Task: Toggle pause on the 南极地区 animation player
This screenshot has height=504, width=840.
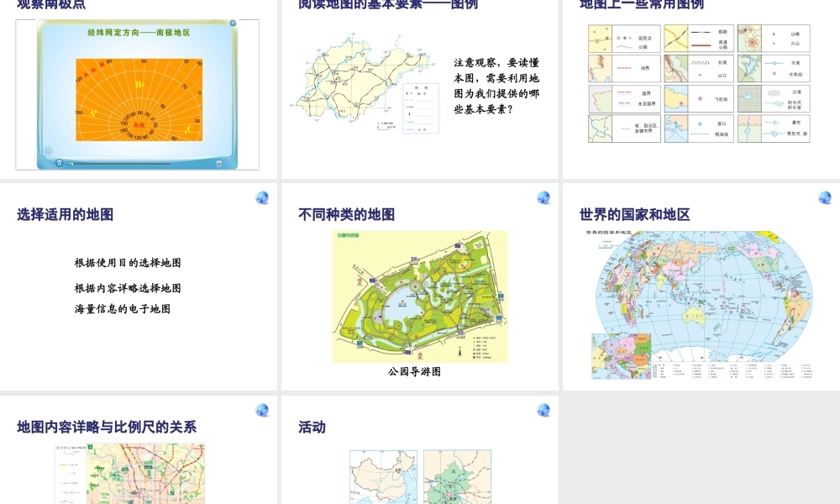Action: [59, 163]
